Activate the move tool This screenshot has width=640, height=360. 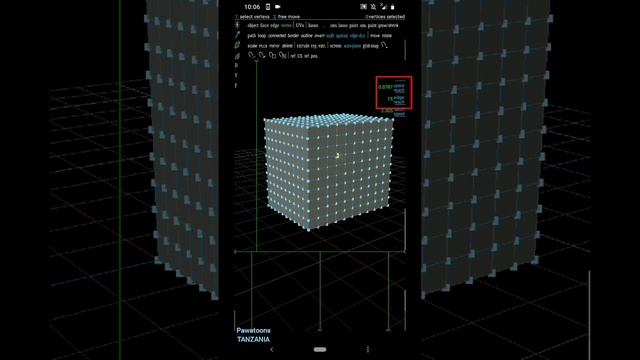pos(375,36)
